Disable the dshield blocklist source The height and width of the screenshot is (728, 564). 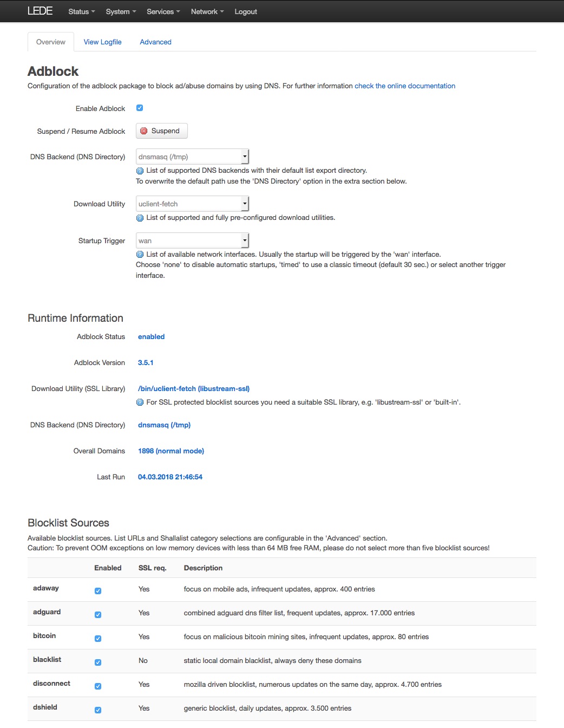coord(98,710)
